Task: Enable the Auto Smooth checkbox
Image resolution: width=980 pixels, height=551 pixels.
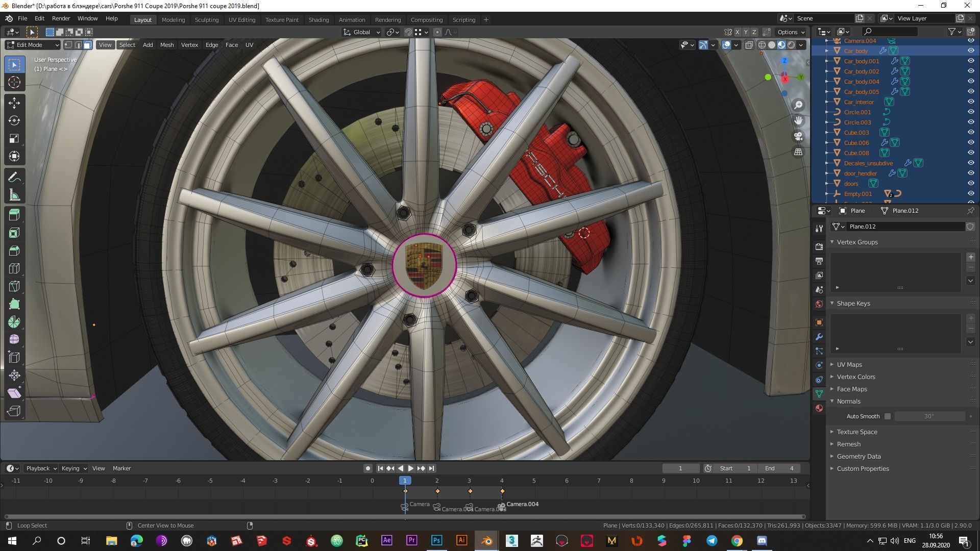Action: coord(888,416)
